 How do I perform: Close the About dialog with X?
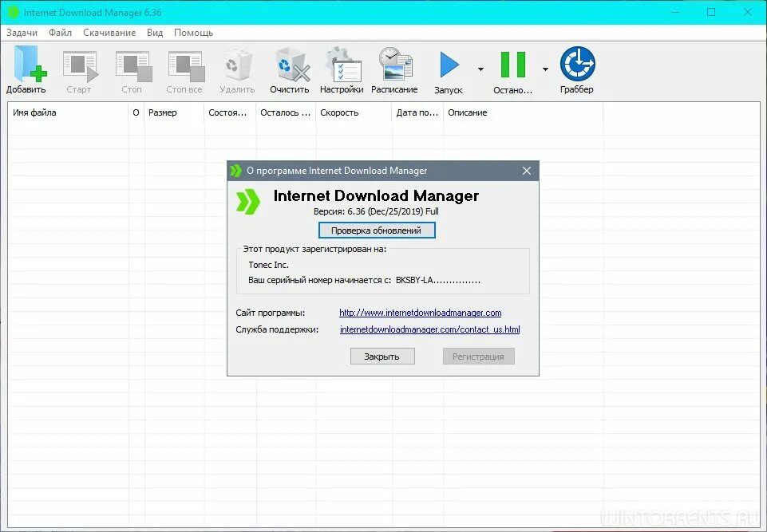tap(526, 171)
